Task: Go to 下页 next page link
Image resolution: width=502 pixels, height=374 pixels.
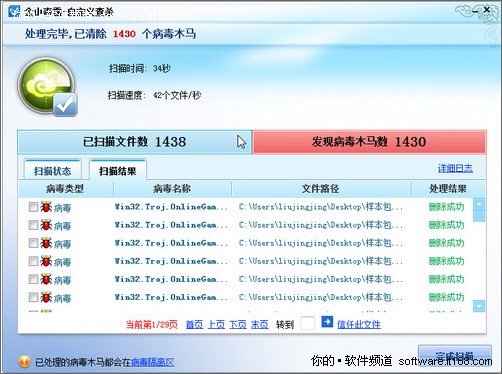Action: pos(238,324)
